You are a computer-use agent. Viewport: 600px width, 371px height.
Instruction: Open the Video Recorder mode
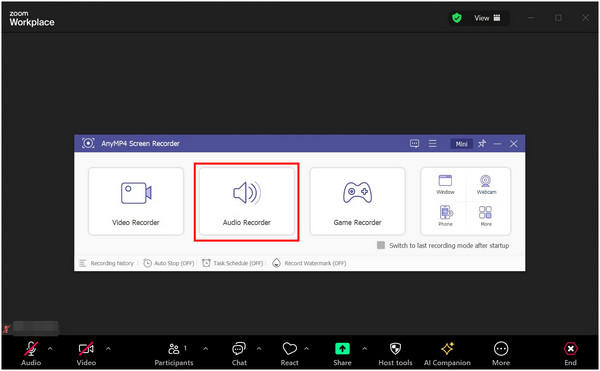coord(136,201)
